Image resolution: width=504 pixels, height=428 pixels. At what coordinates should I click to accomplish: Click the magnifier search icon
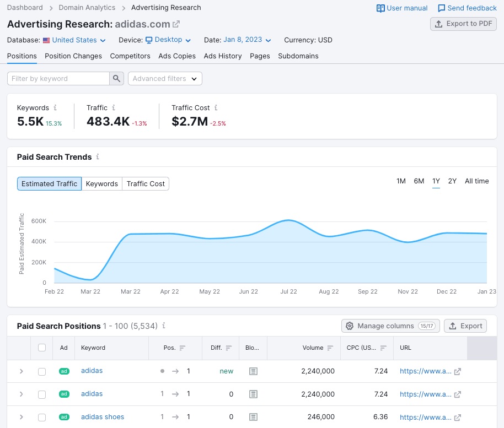117,78
